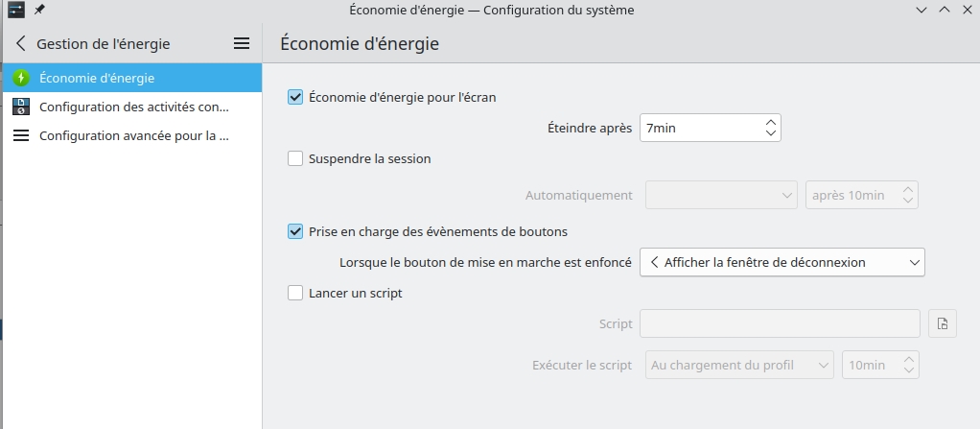Click the pin icon in the title bar
Screen dimensions: 980x429
click(39, 10)
